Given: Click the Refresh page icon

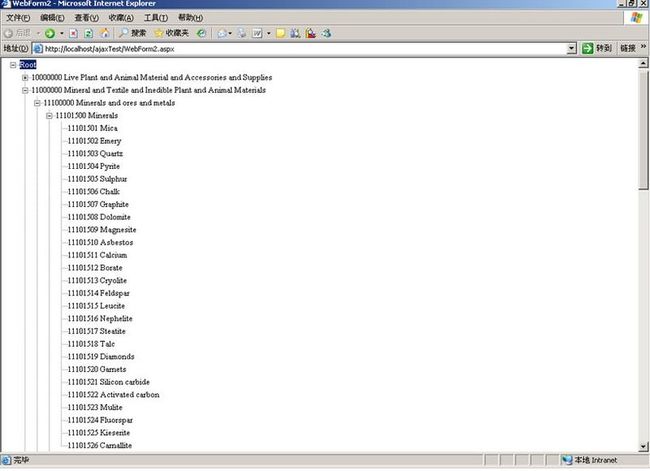Looking at the screenshot, I should (88, 34).
